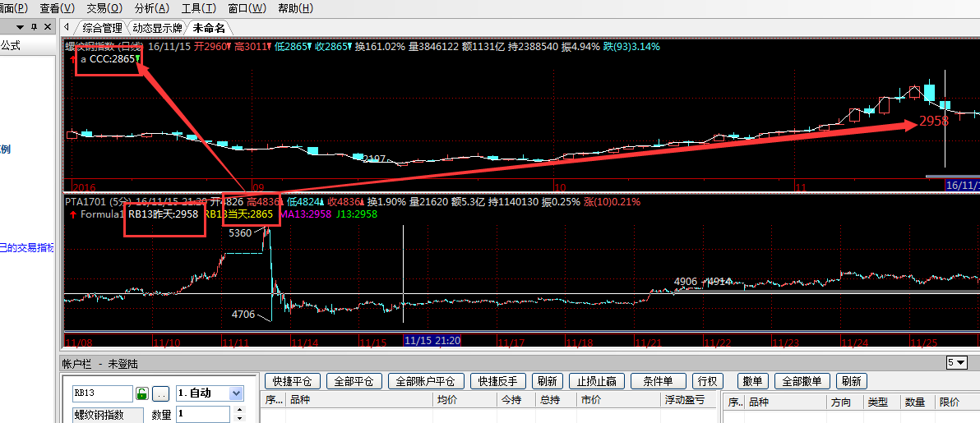Click the 全部撤单 button
Viewport: 980px width, 423px height.
802,381
